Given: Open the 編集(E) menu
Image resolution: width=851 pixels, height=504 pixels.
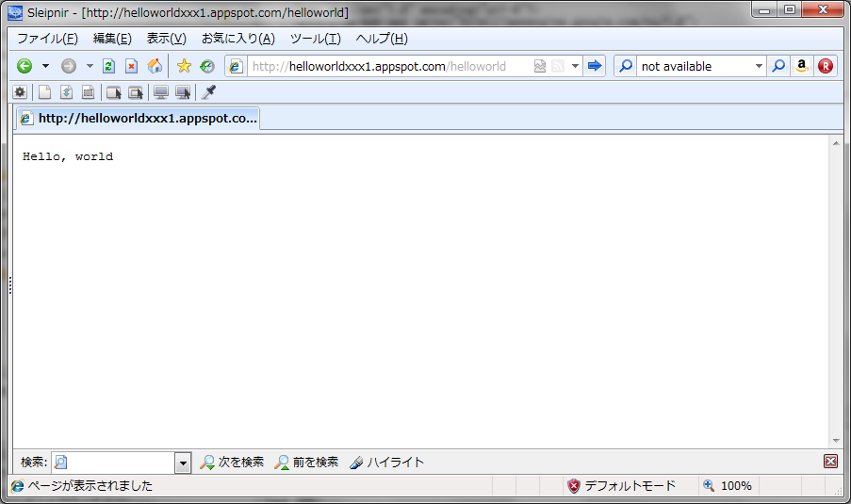Looking at the screenshot, I should (x=112, y=39).
